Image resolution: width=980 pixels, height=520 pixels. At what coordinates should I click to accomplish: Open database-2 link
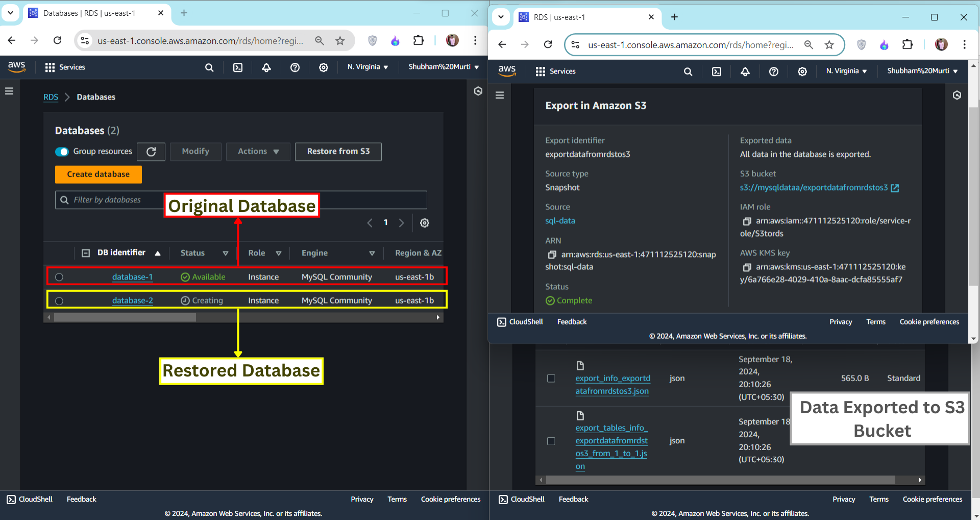click(133, 300)
